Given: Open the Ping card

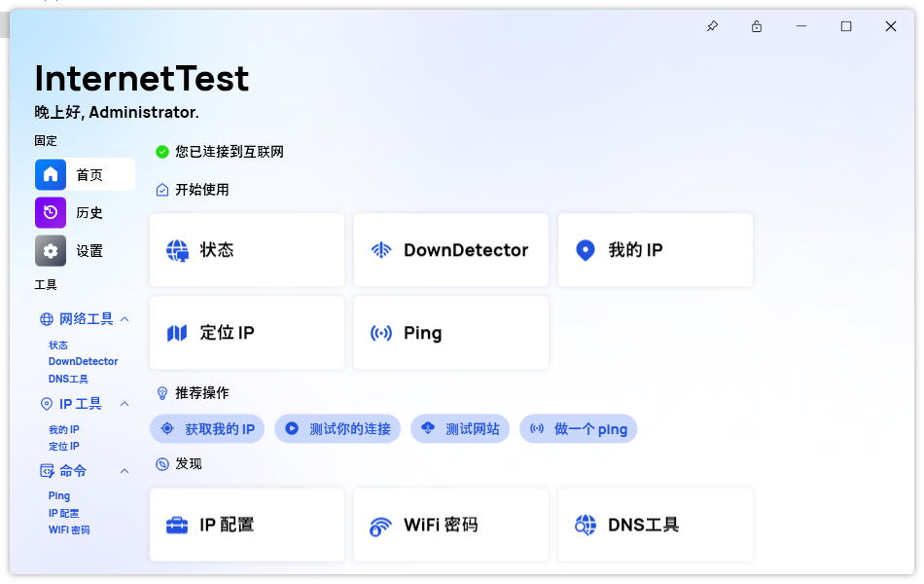Looking at the screenshot, I should click(451, 333).
